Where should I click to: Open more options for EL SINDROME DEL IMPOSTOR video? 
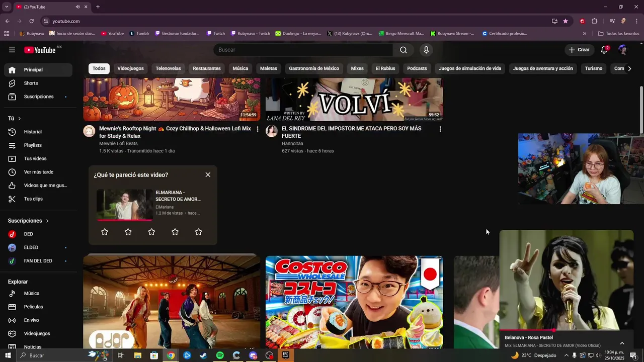coord(440,129)
